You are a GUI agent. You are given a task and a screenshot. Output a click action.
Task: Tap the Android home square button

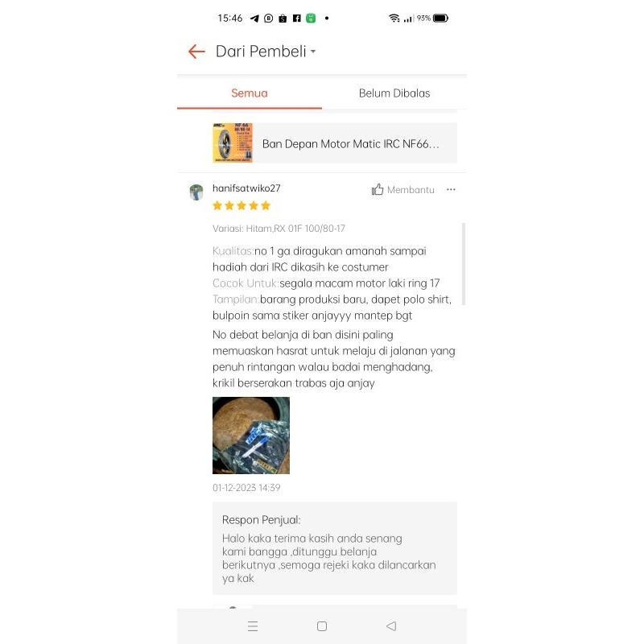322,626
